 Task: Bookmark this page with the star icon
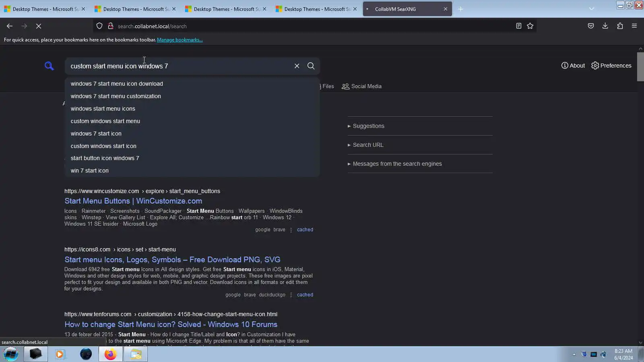coord(530,26)
